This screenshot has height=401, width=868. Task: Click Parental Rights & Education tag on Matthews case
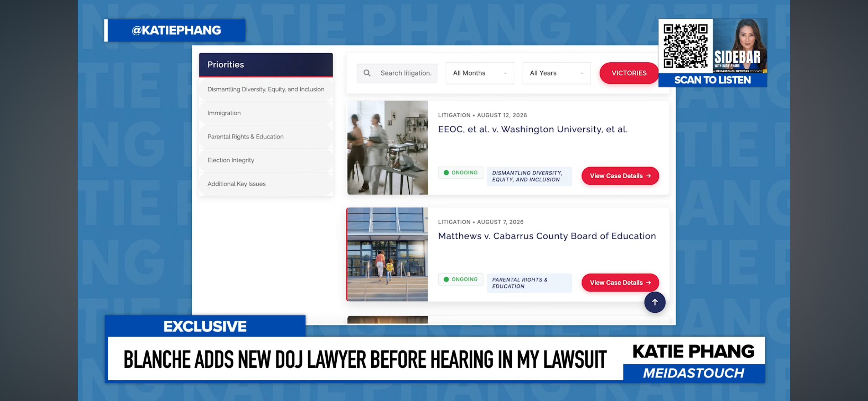point(529,283)
